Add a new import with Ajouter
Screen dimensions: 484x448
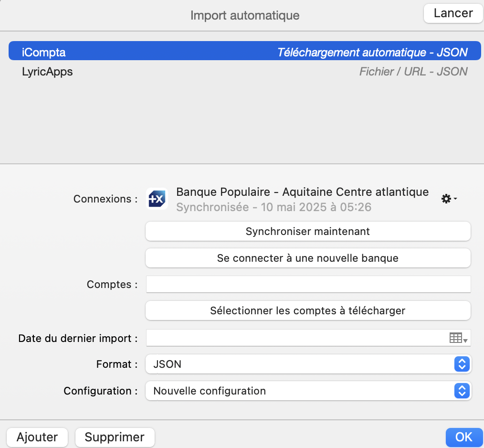37,437
